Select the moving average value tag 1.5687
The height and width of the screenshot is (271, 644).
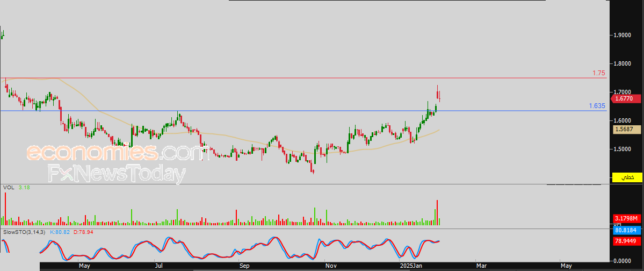(627, 130)
